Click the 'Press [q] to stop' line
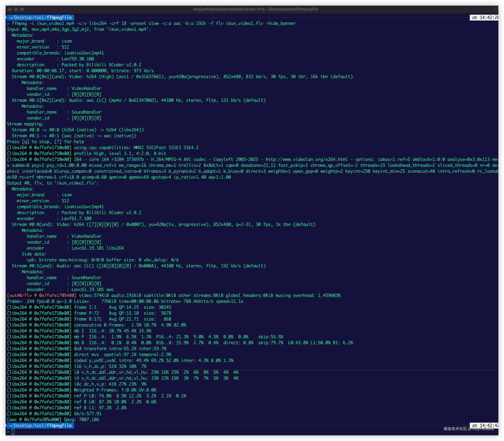Image resolution: width=504 pixels, height=441 pixels. click(46, 142)
